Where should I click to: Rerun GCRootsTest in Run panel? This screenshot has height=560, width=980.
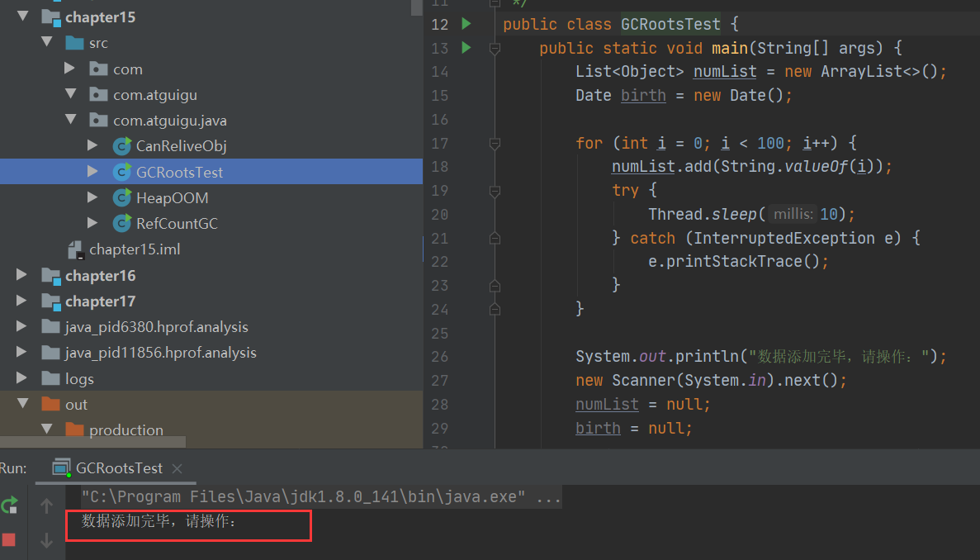click(x=9, y=505)
